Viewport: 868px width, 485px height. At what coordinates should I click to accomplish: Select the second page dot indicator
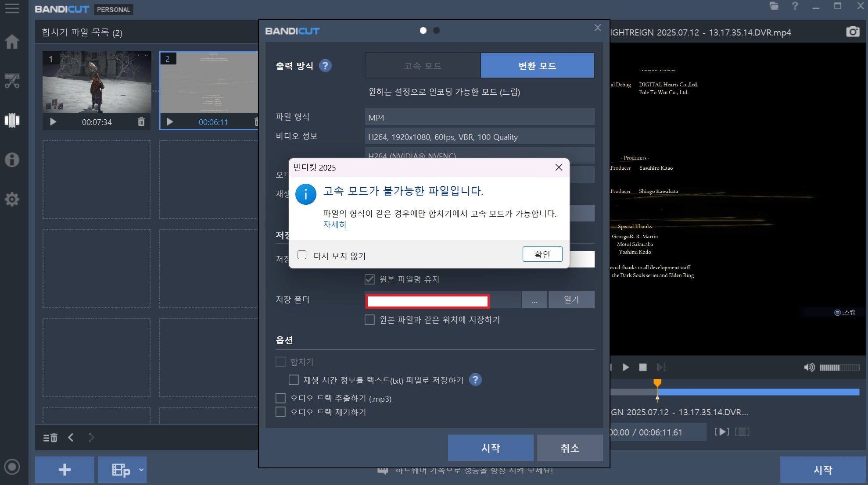pos(436,31)
